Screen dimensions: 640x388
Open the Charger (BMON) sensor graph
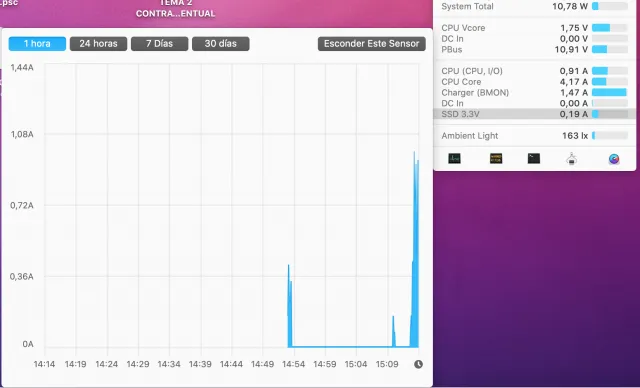click(x=534, y=92)
